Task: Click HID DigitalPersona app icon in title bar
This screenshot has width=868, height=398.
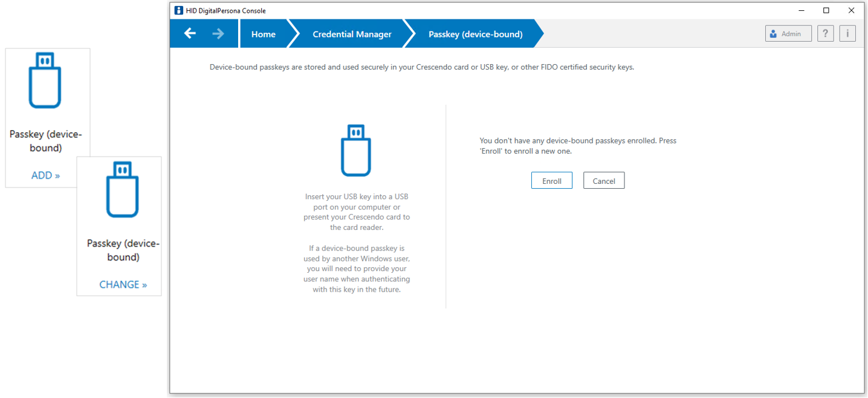Action: pyautogui.click(x=178, y=10)
